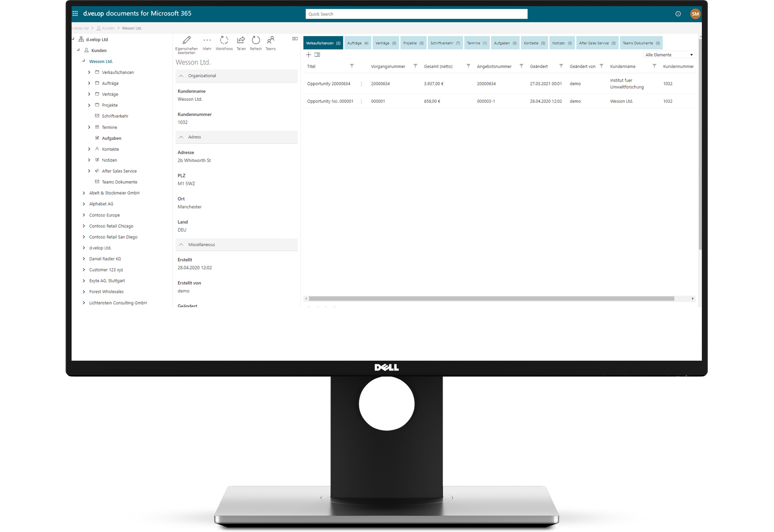Click the Teilen share icon
774x532 pixels.
tap(241, 40)
